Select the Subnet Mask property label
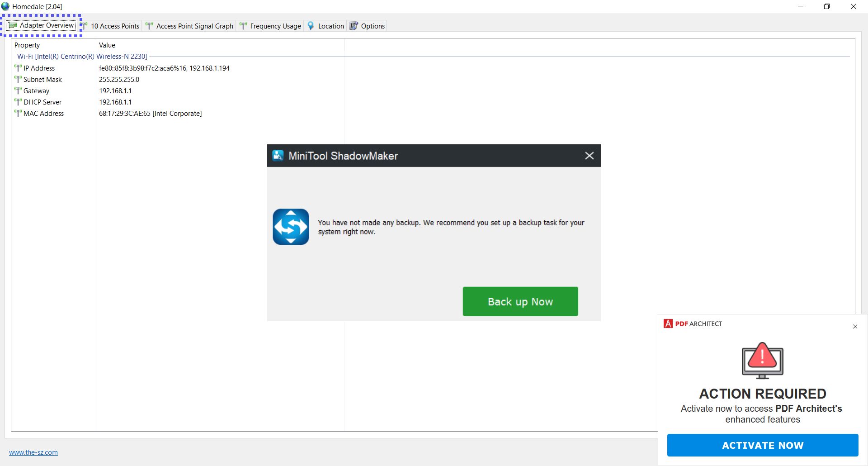 click(42, 79)
